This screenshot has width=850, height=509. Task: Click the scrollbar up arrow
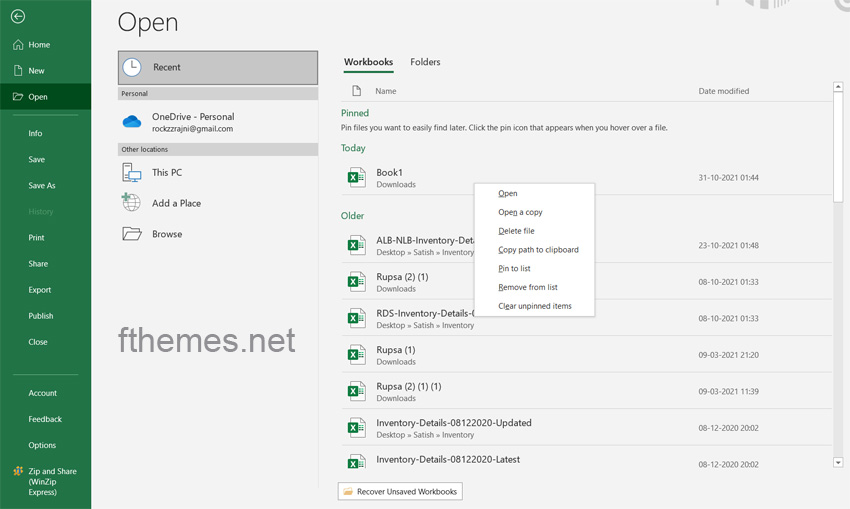coord(838,87)
